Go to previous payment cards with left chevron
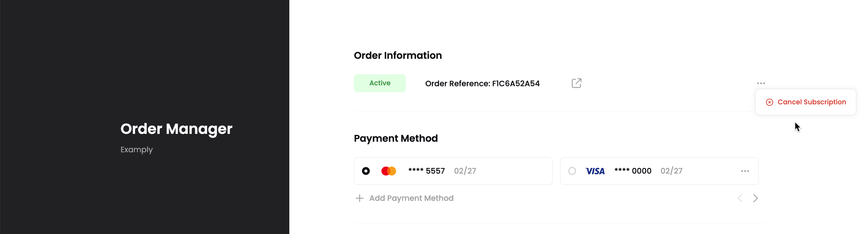868x234 pixels. click(740, 198)
